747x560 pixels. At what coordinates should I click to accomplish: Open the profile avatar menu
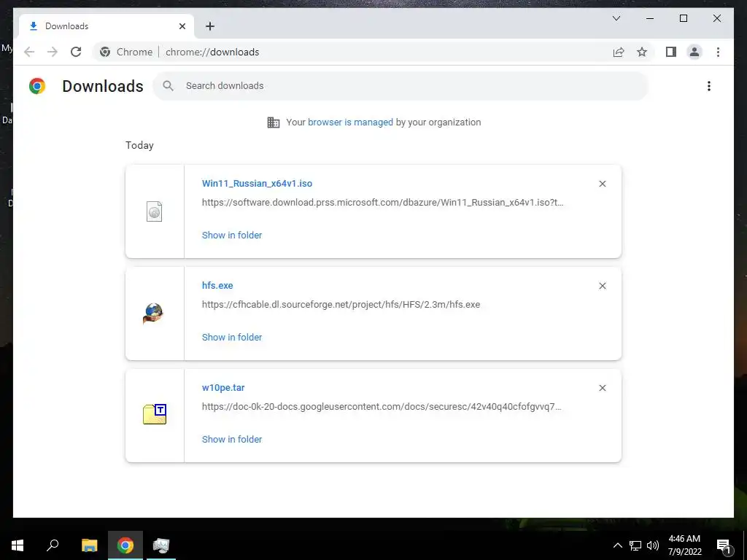point(694,52)
